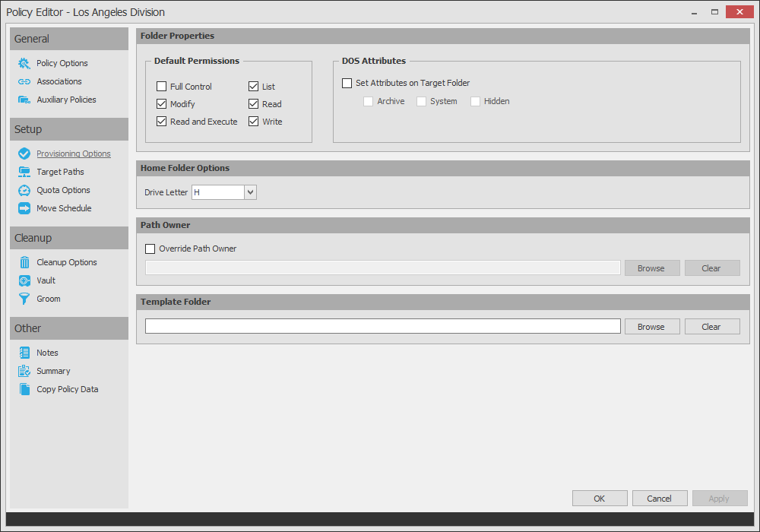Screen dimensions: 760x532
Task: Close the Policy Editor window
Action: [x=739, y=11]
